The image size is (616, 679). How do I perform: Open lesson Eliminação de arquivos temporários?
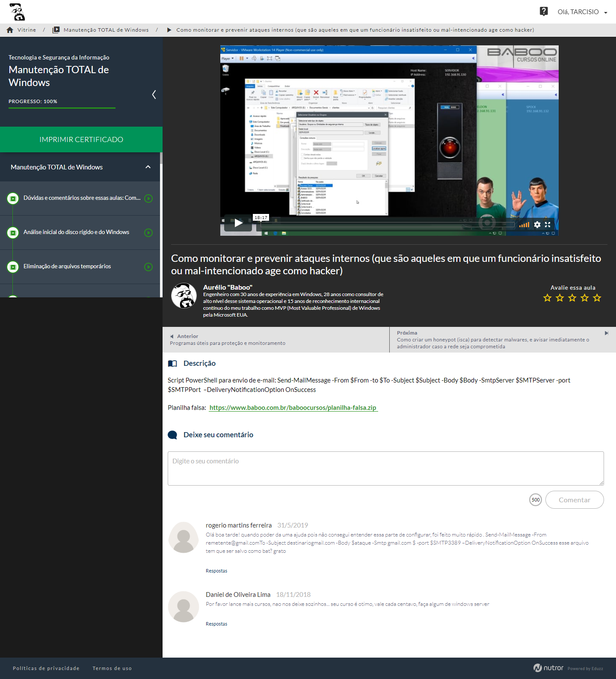(67, 267)
